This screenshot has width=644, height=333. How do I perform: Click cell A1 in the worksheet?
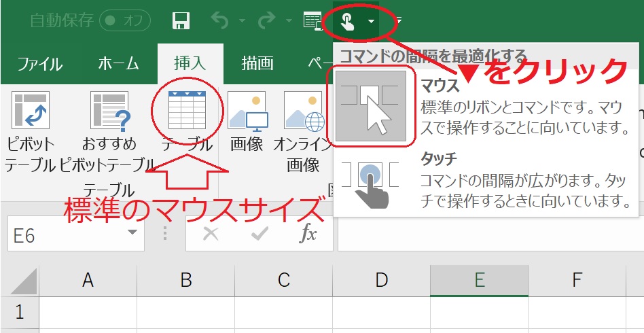click(x=88, y=313)
